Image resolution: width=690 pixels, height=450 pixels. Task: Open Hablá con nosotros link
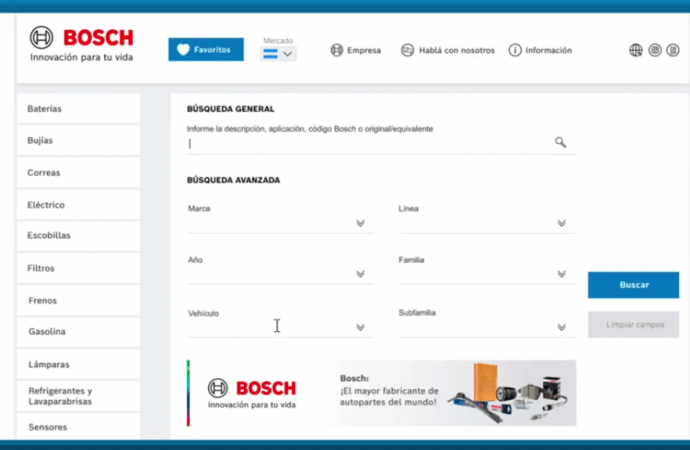pos(448,50)
